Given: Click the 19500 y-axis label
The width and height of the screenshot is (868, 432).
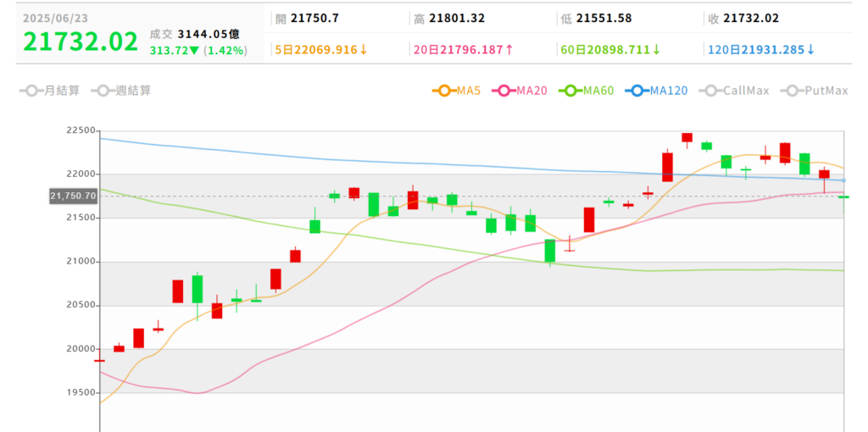Looking at the screenshot, I should [x=81, y=393].
